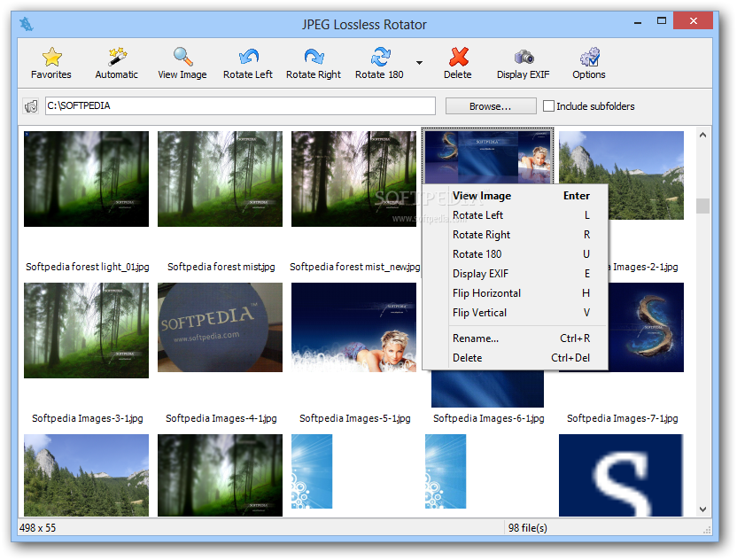Select the Softpedia forest mist_new.jpg thumbnail
737x560 pixels.
(353, 179)
